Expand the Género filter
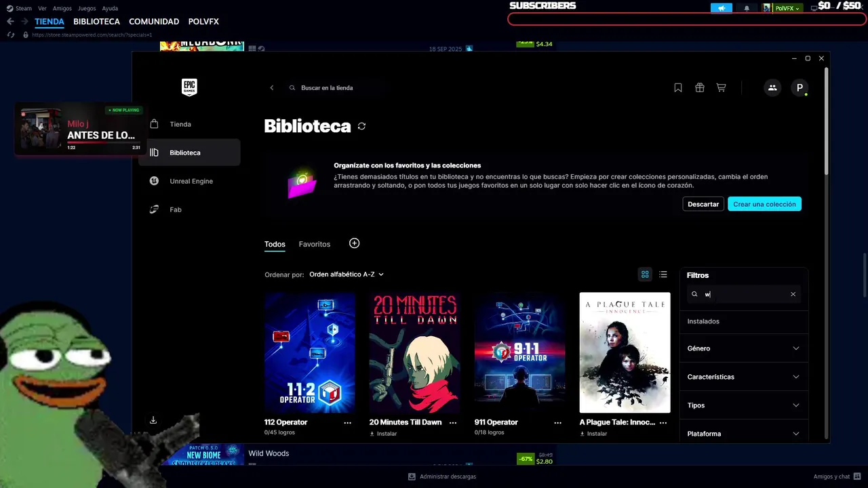Image resolution: width=868 pixels, height=488 pixels. [x=744, y=348]
